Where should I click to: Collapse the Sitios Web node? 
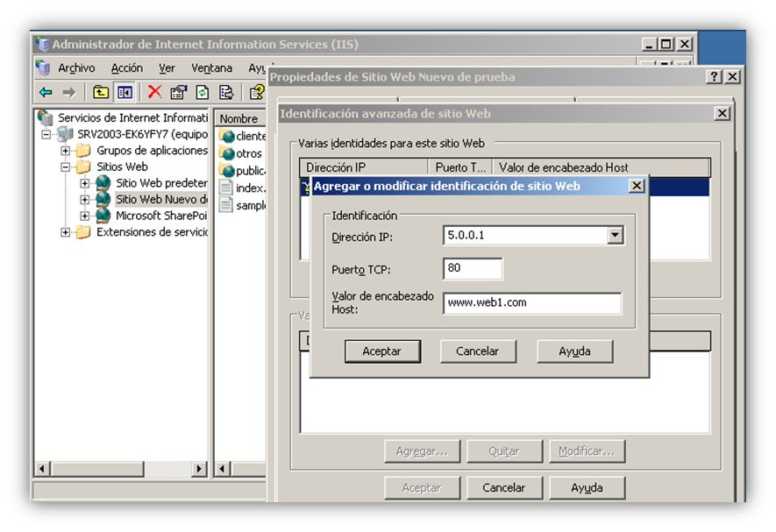66,167
